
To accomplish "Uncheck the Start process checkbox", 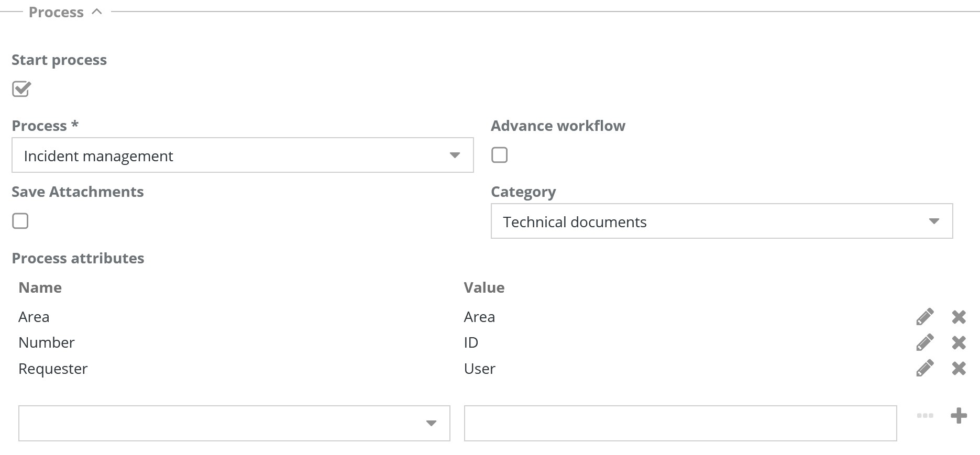I will pos(21,89).
